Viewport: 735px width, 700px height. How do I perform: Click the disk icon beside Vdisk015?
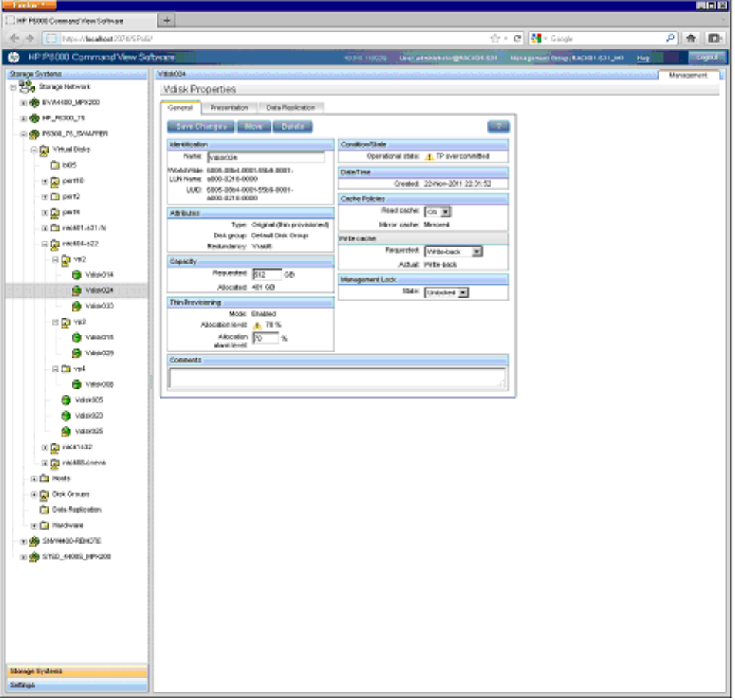[x=76, y=338]
